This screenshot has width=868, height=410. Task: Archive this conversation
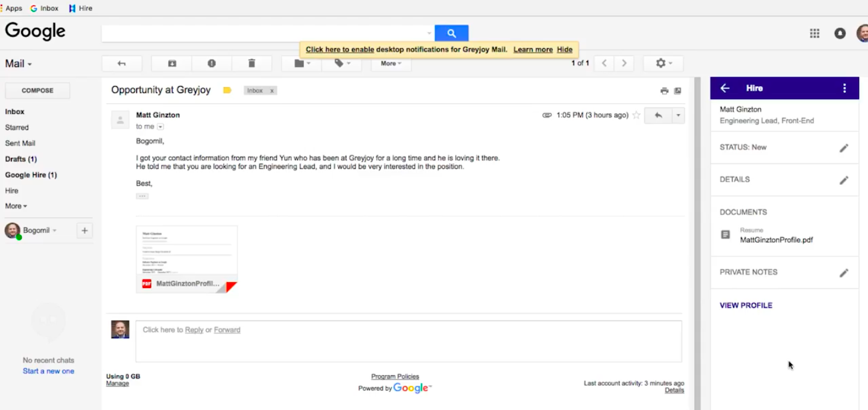[x=172, y=63]
